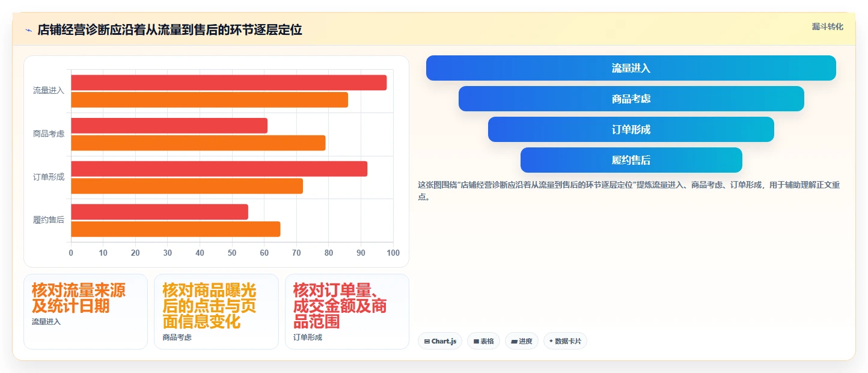Click the lightning icon beside the title
The width and height of the screenshot is (868, 373).
(x=28, y=29)
